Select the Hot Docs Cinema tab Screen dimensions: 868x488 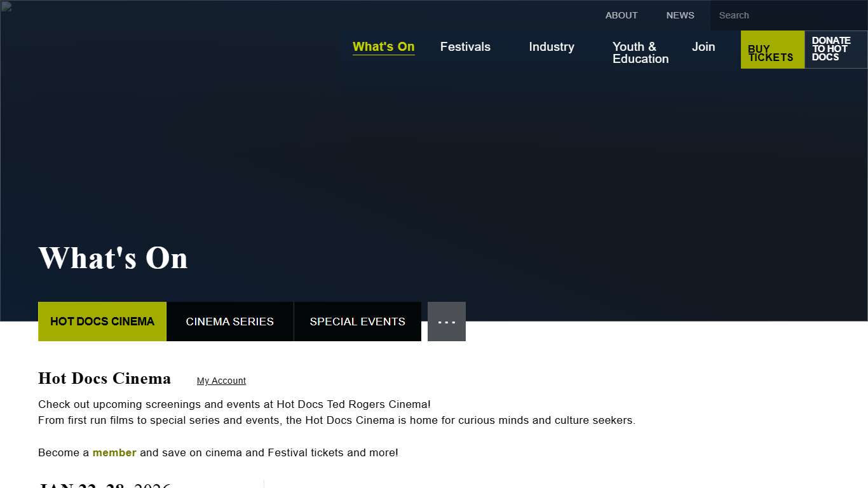pos(102,322)
